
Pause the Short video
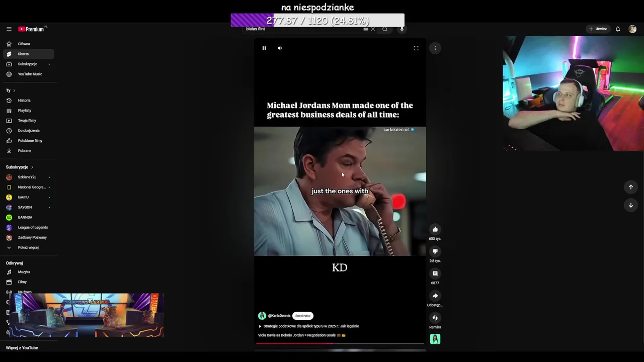pyautogui.click(x=264, y=48)
